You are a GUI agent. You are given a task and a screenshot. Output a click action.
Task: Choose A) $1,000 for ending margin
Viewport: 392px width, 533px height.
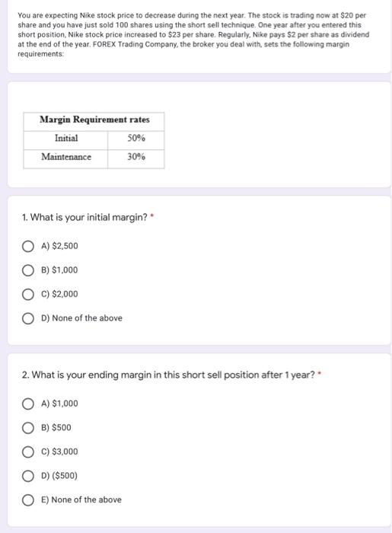pos(28,404)
